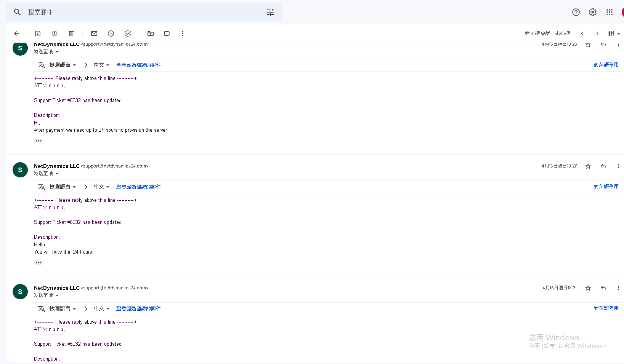
Task: Click text 'You will have it in 24 hours.'
Action: [64, 252]
